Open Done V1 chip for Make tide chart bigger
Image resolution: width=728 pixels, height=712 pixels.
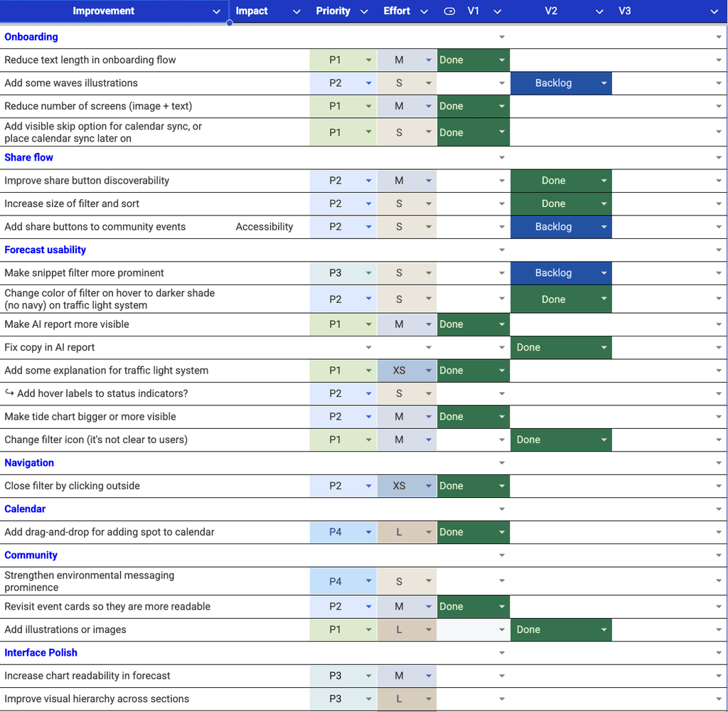[473, 417]
